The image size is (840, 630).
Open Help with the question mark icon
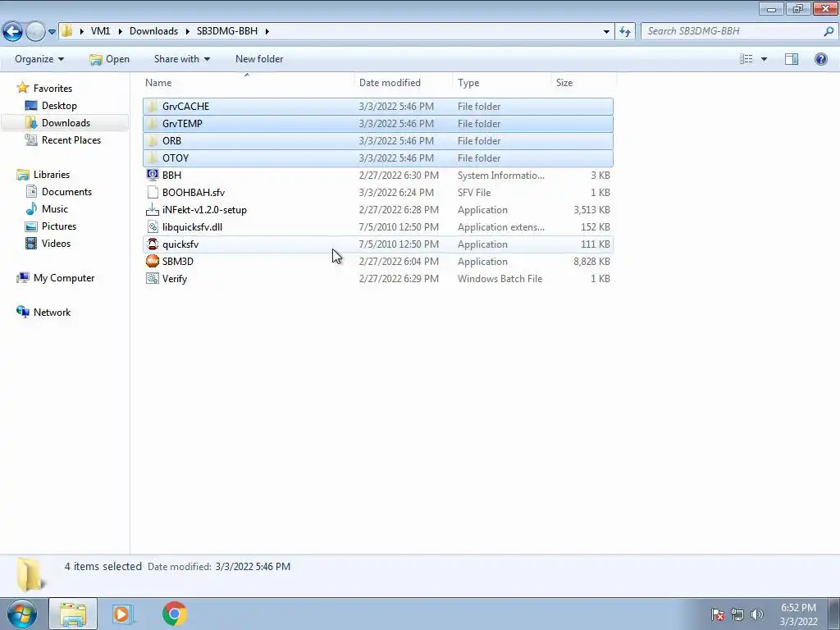[820, 59]
